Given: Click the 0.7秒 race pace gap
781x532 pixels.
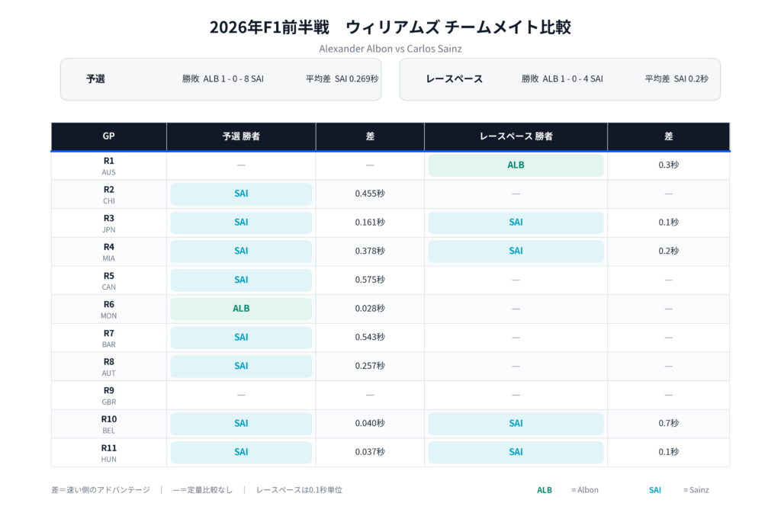Looking at the screenshot, I should tap(668, 424).
